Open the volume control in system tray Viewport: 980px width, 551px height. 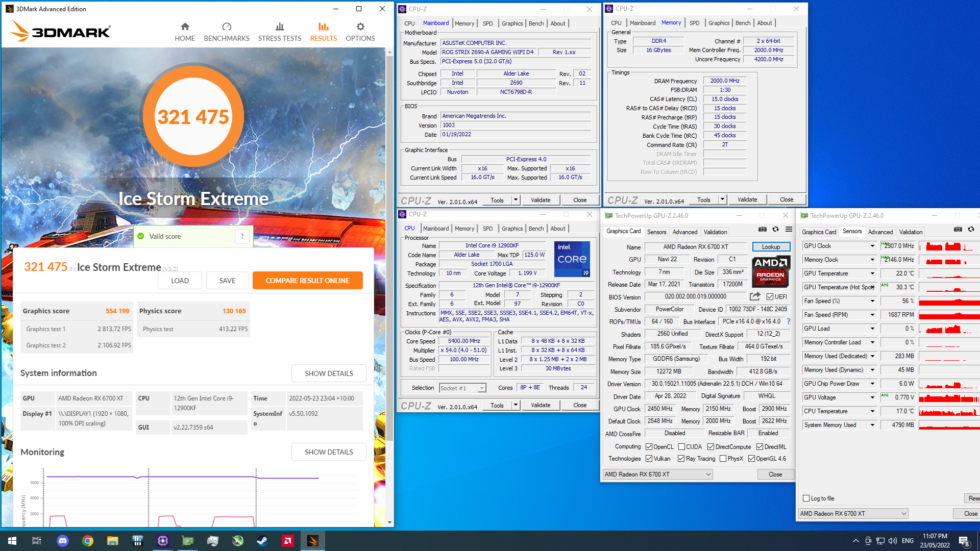pos(893,541)
